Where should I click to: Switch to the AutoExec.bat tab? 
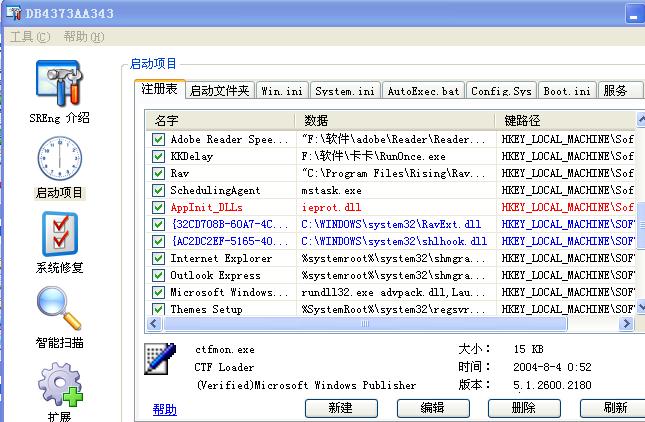click(x=423, y=90)
